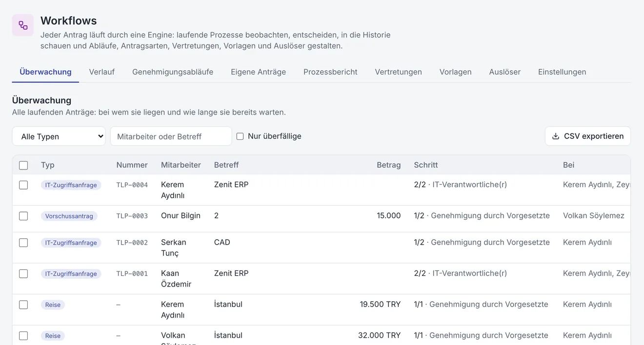644x345 pixels.
Task: Click the amount 19.500 TRY
Action: [381, 304]
